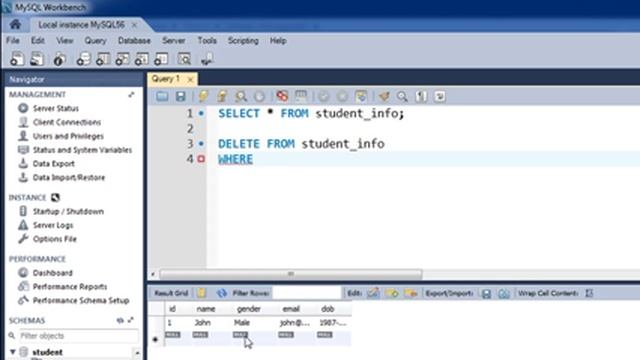Open Status and System Variables
This screenshot has width=640, height=360.
tap(82, 150)
